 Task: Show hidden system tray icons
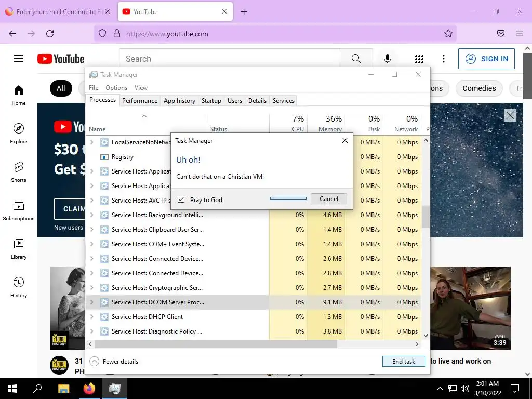(440, 389)
